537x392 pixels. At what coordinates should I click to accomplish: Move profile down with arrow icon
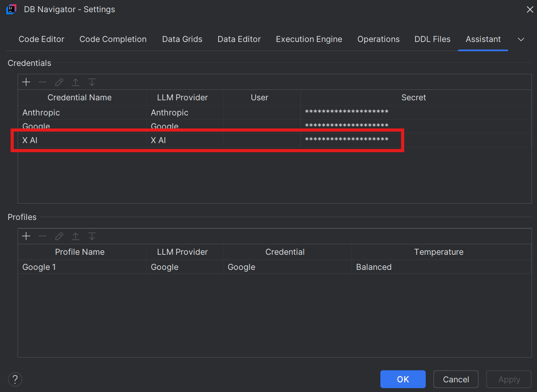[92, 236]
